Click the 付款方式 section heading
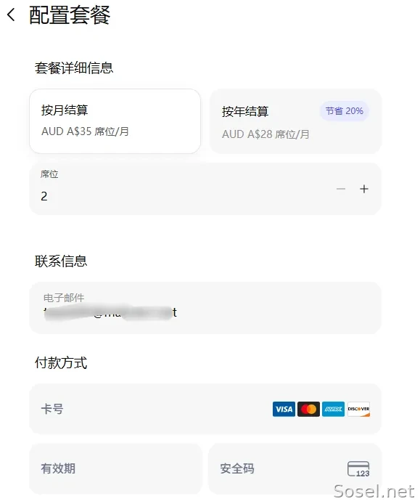The width and height of the screenshot is (420, 504). [61, 362]
